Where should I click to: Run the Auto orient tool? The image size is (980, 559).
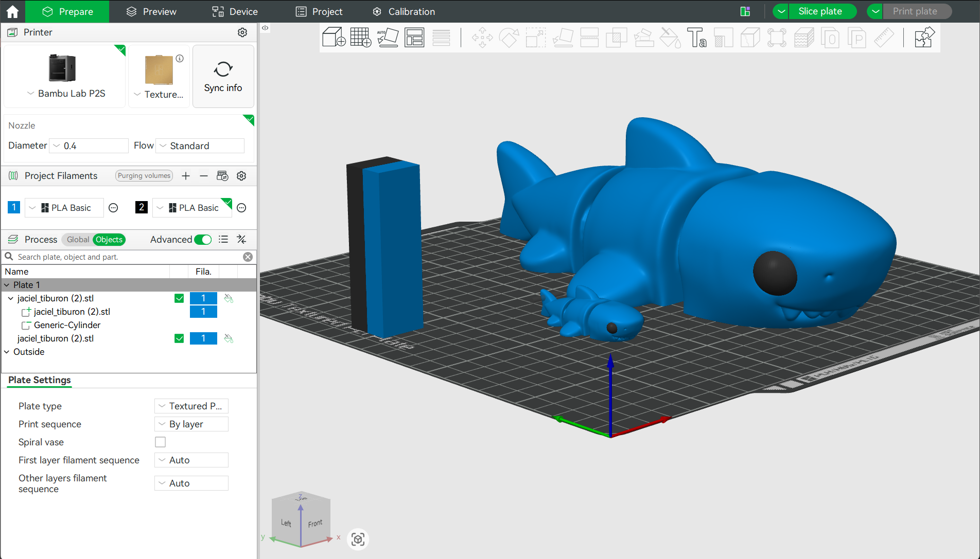[x=388, y=38]
